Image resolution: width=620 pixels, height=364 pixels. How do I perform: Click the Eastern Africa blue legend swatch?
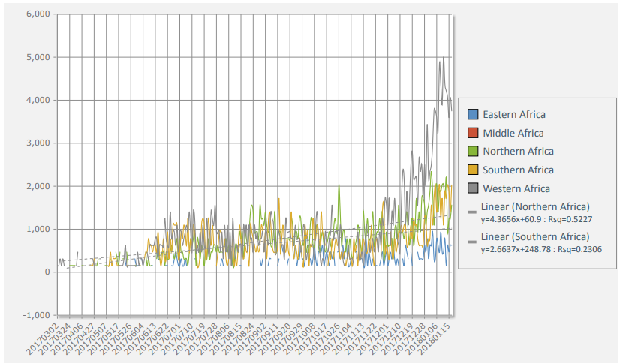(473, 114)
